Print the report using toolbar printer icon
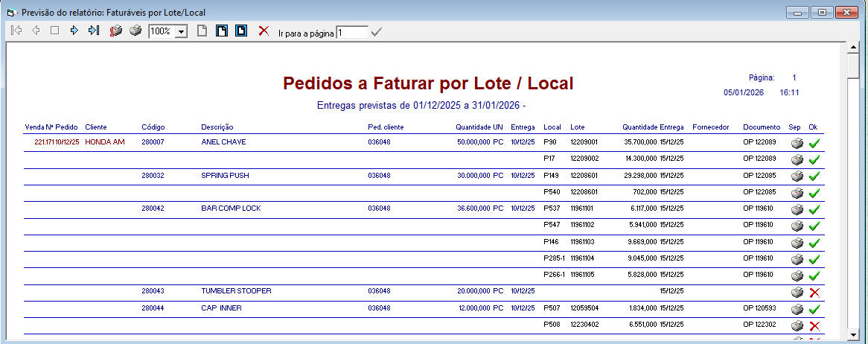This screenshot has width=868, height=344. coord(135,31)
